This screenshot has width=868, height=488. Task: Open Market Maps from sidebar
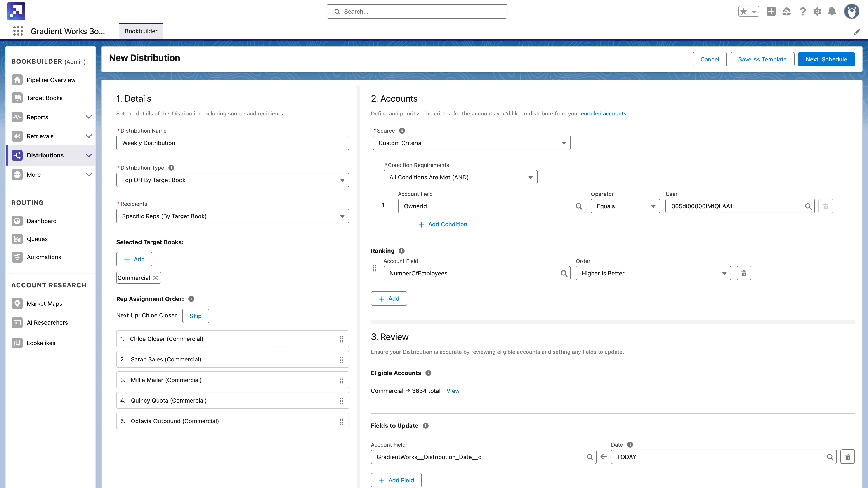(x=44, y=303)
